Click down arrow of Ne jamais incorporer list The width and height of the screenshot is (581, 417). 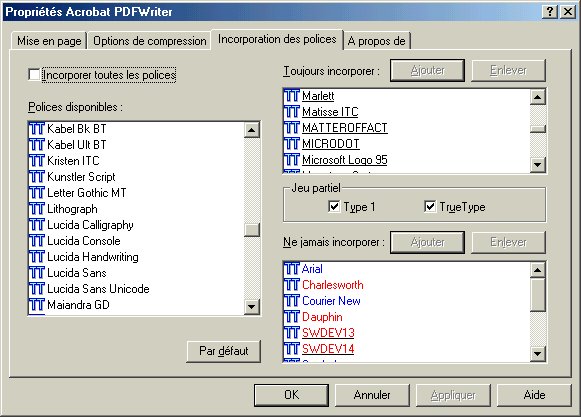[x=538, y=354]
